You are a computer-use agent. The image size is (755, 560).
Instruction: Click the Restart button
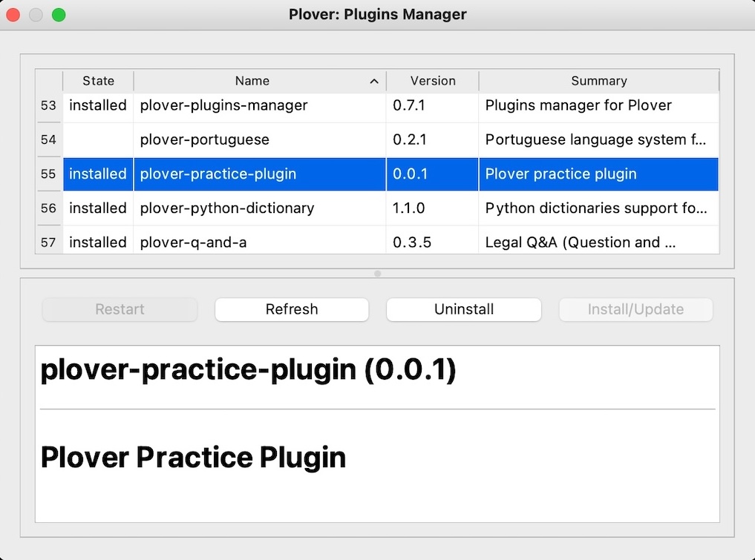click(120, 309)
